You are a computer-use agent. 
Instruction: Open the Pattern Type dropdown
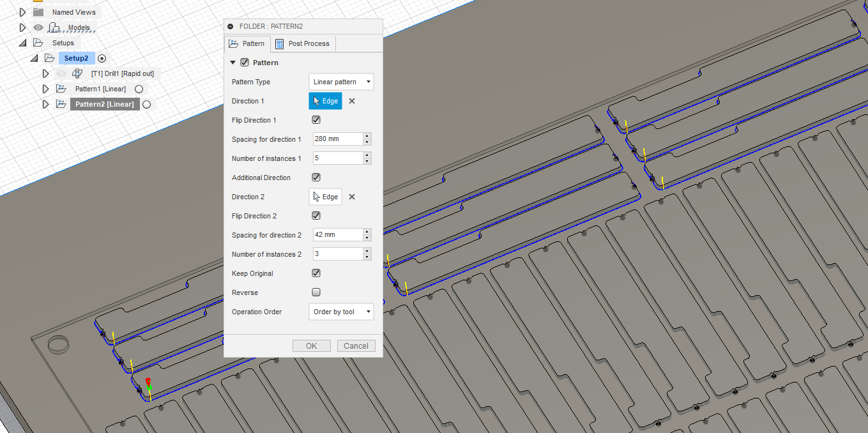[x=341, y=82]
